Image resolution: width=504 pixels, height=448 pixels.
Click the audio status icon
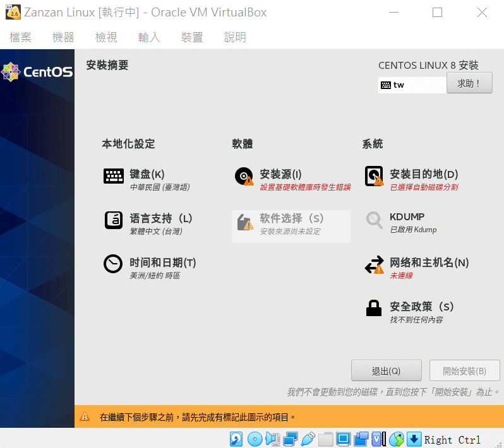[273, 439]
